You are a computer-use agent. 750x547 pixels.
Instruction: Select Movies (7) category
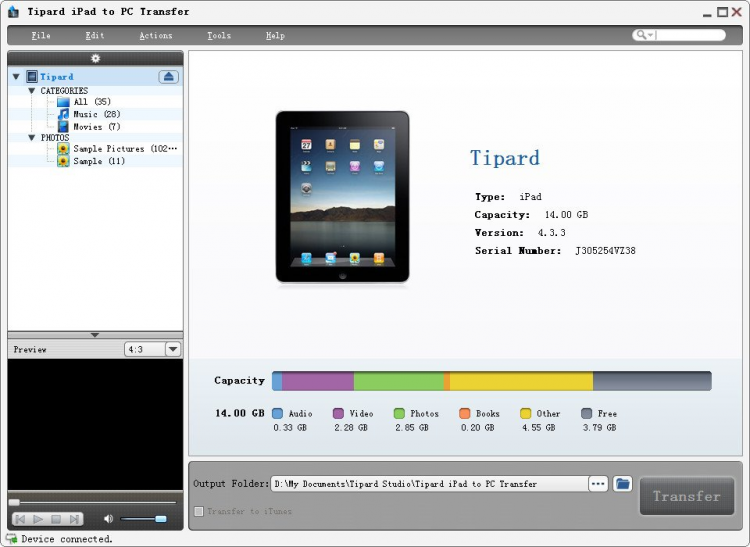tap(97, 127)
